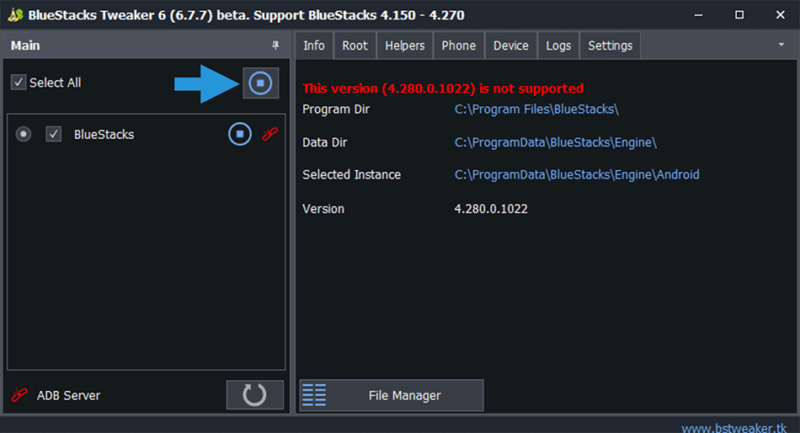Open the Helpers tab
800x433 pixels.
(x=405, y=45)
